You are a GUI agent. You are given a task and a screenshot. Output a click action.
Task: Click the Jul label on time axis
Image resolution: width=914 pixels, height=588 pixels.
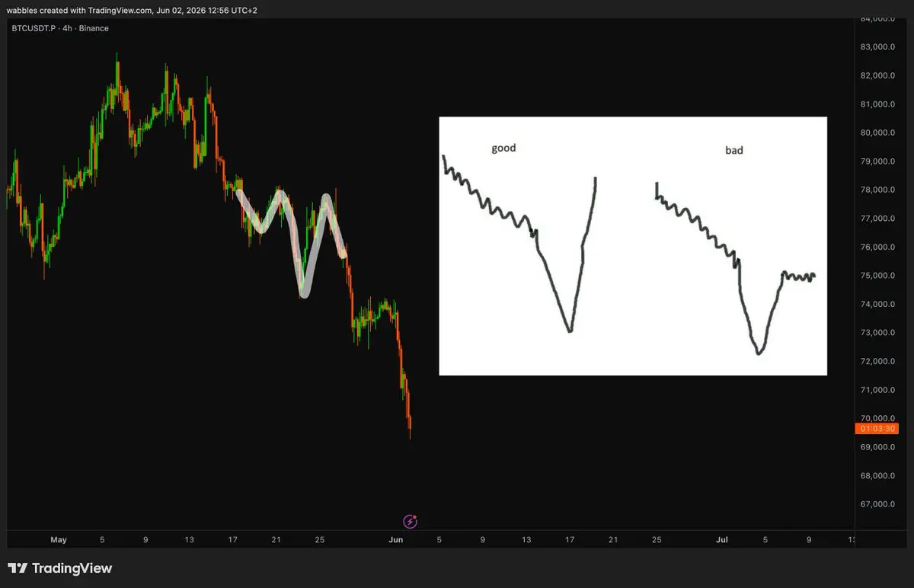tap(722, 540)
